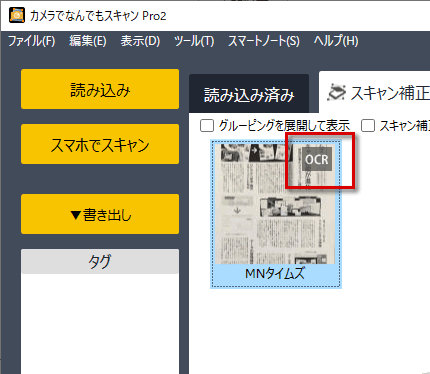Click the MNタイムズ label under the thumbnail
This screenshot has height=374, width=430.
click(x=275, y=274)
